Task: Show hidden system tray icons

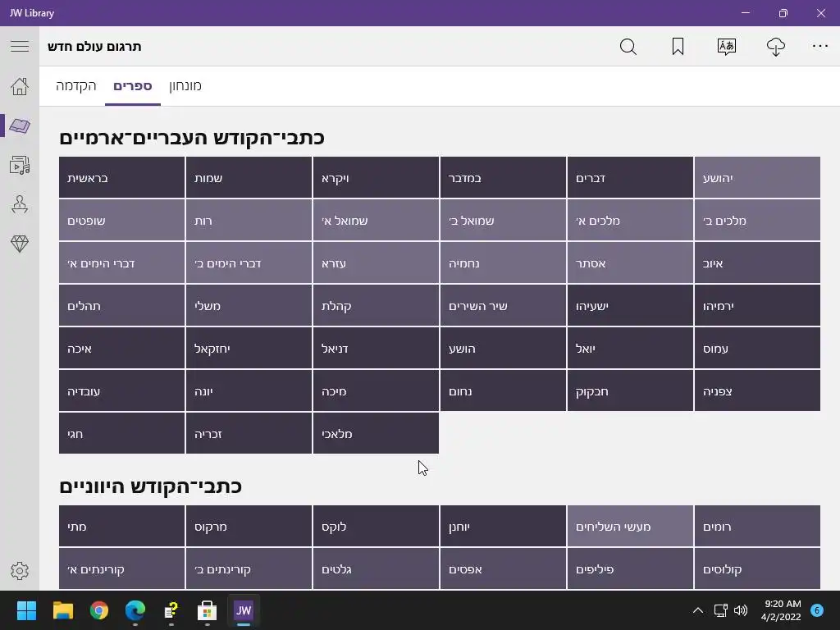Action: (697, 610)
